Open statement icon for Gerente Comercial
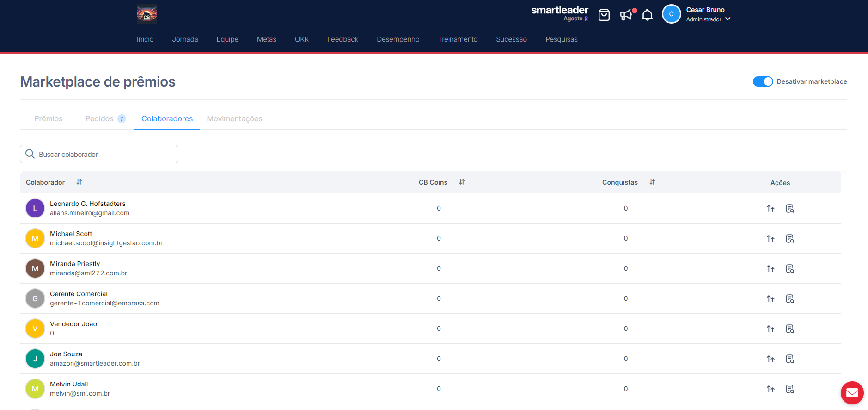Viewport: 868px width, 410px height. (790, 299)
